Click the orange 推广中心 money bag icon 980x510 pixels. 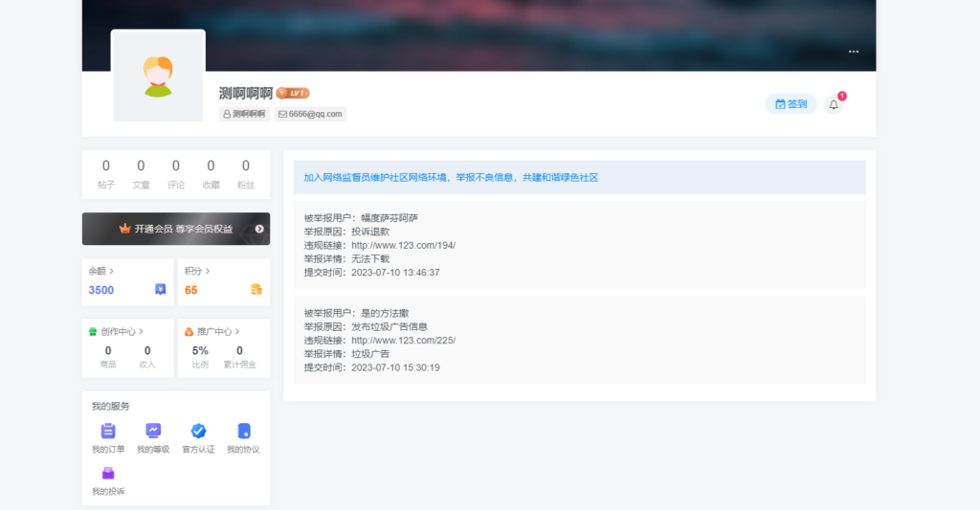[189, 332]
